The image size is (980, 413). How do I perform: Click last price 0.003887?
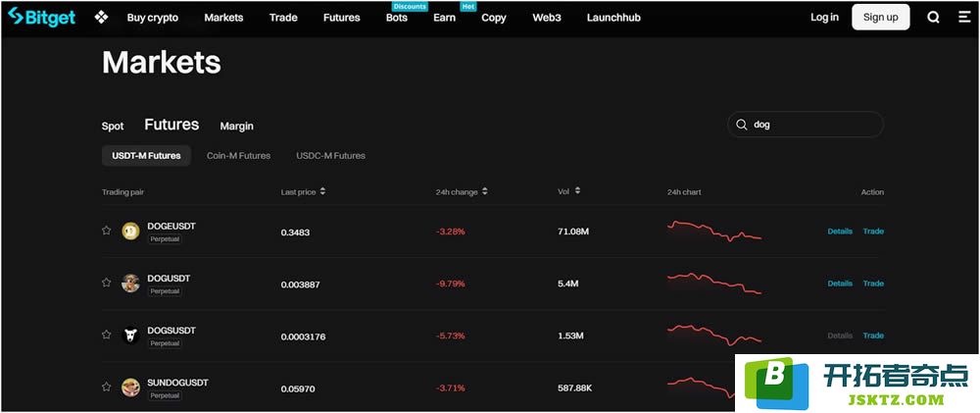300,284
